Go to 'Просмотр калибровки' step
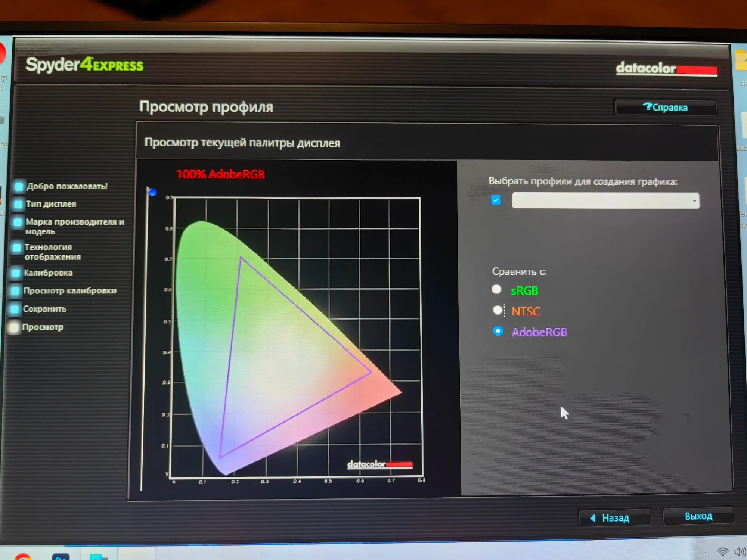747x560 pixels. coord(69,291)
